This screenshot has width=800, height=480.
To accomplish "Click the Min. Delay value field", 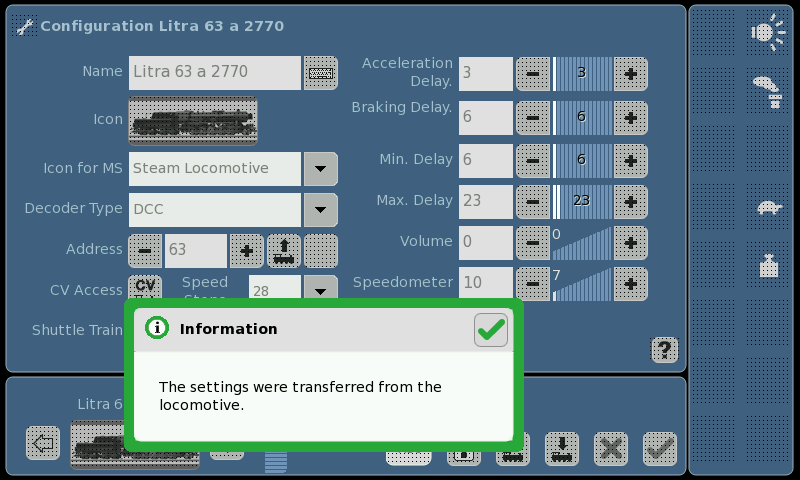I will 486,161.
